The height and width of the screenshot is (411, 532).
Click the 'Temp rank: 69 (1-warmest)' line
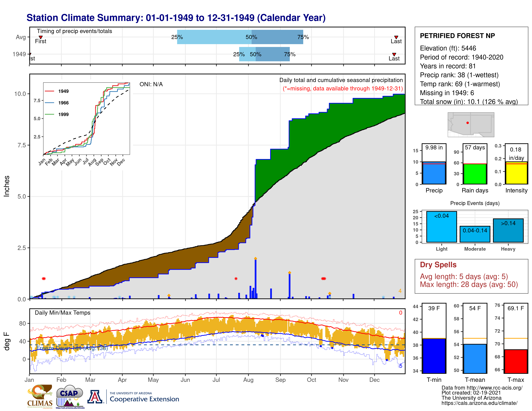pyautogui.click(x=460, y=84)
